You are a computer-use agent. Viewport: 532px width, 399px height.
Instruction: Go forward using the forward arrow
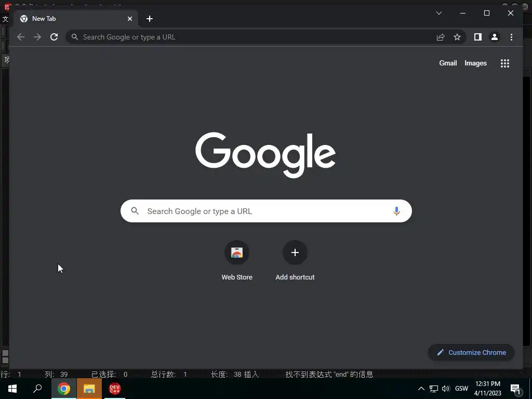pos(37,37)
